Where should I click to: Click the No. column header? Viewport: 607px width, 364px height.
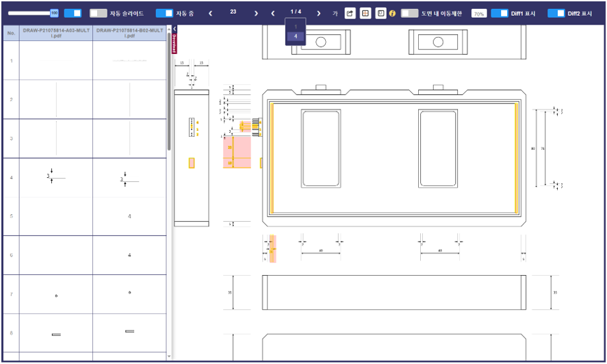(x=11, y=34)
